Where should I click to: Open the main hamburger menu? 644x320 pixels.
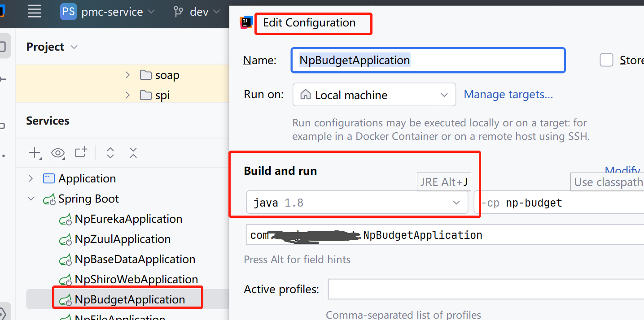(x=35, y=12)
